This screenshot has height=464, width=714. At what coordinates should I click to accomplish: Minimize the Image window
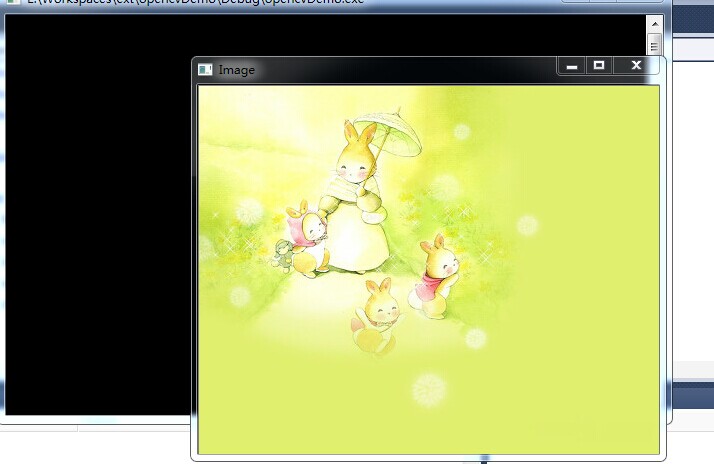tap(571, 66)
